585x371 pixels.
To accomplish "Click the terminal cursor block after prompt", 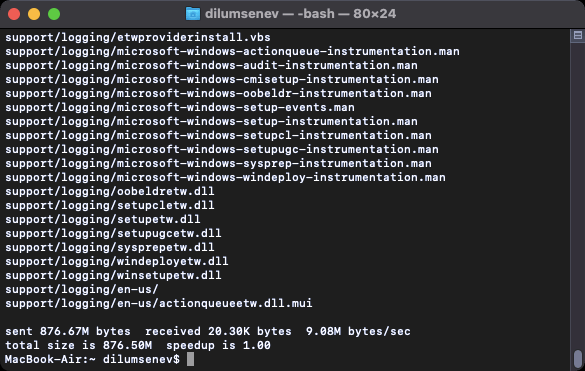I will tap(190, 359).
